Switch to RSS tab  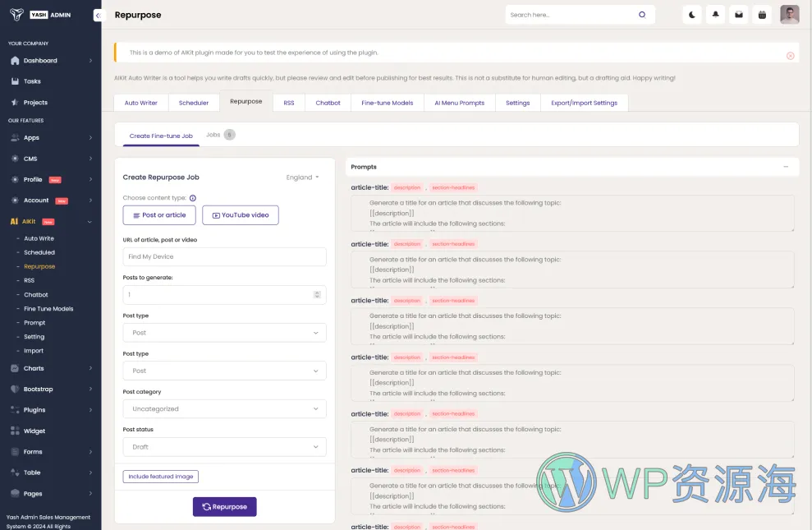point(289,103)
